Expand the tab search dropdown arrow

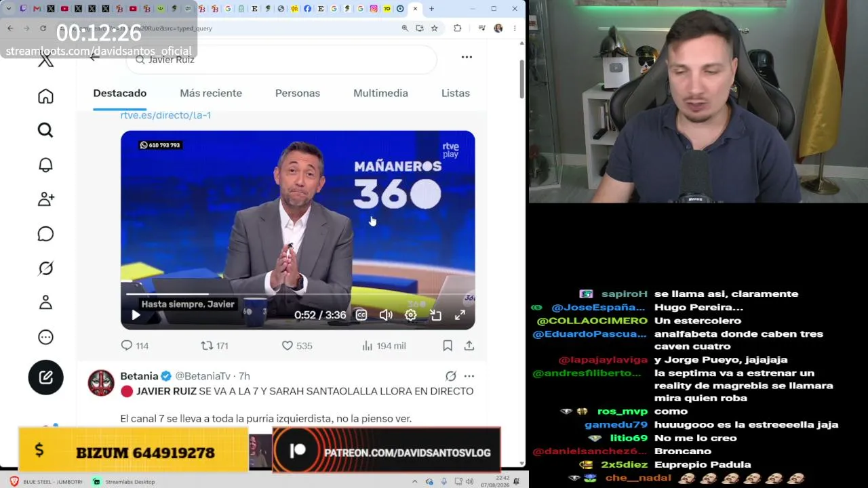(x=10, y=9)
